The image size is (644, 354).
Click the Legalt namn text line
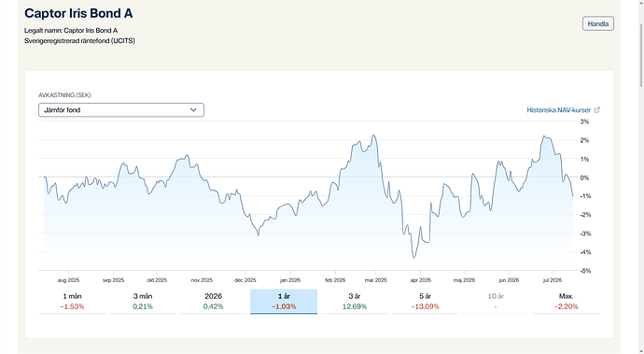coord(71,31)
